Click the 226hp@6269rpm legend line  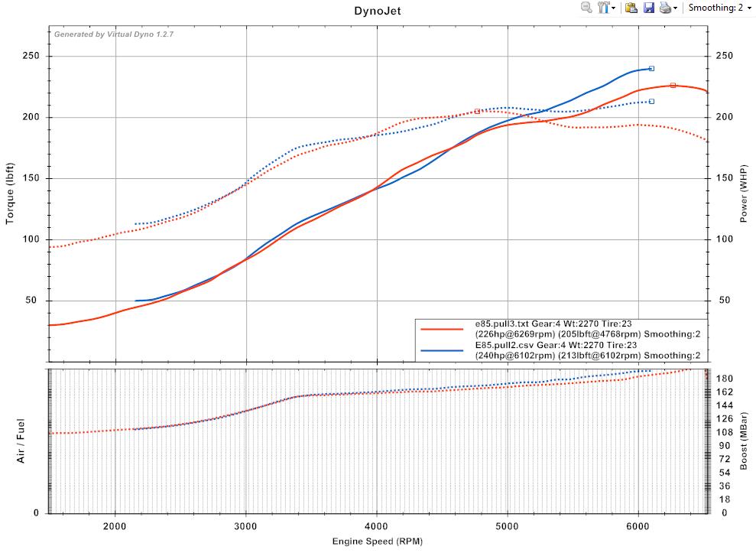[x=588, y=334]
